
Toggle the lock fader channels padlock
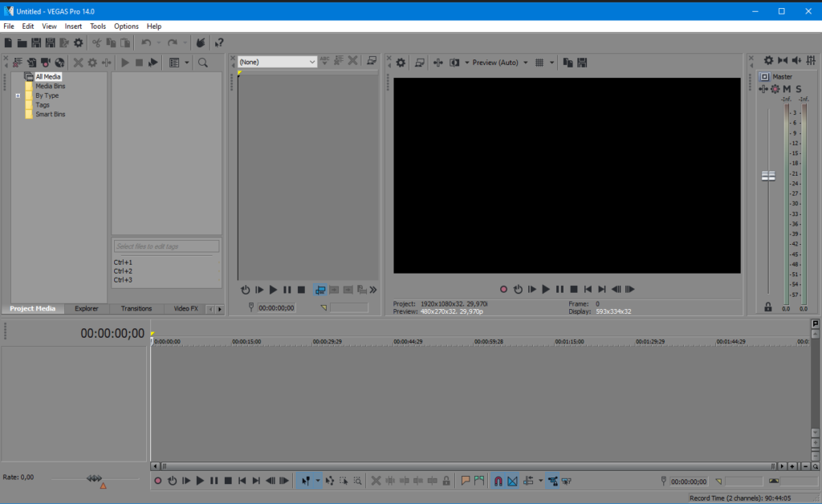tap(768, 307)
